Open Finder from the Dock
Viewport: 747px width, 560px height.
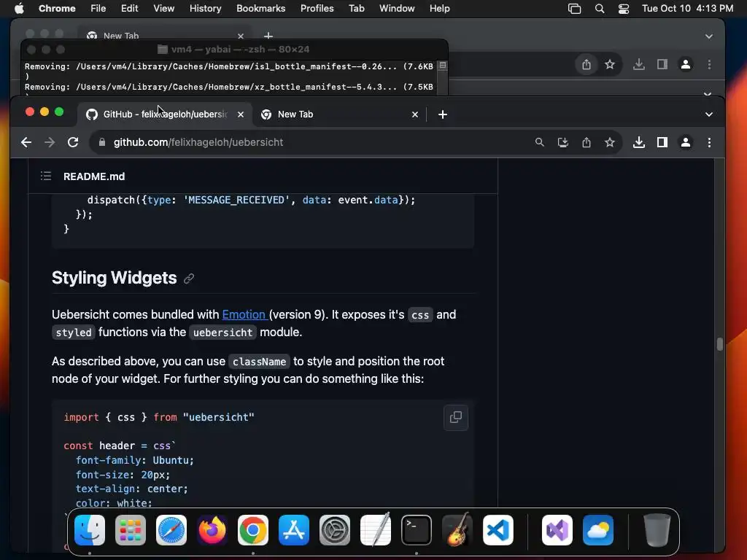pos(90,530)
